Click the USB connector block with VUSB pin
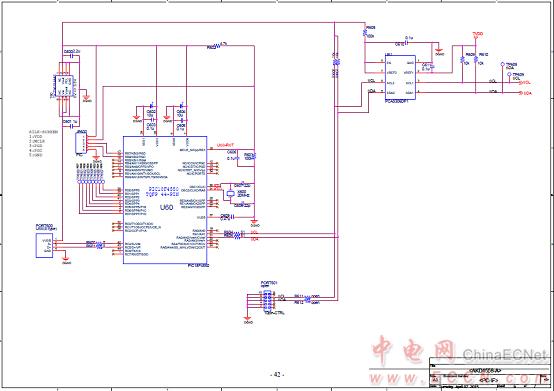 click(44, 245)
